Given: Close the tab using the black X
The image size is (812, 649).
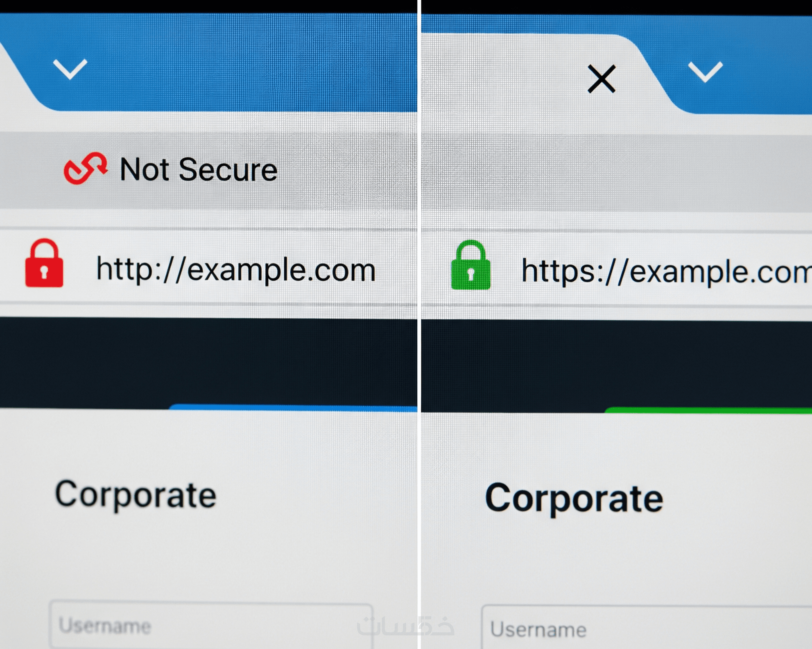Looking at the screenshot, I should [601, 79].
